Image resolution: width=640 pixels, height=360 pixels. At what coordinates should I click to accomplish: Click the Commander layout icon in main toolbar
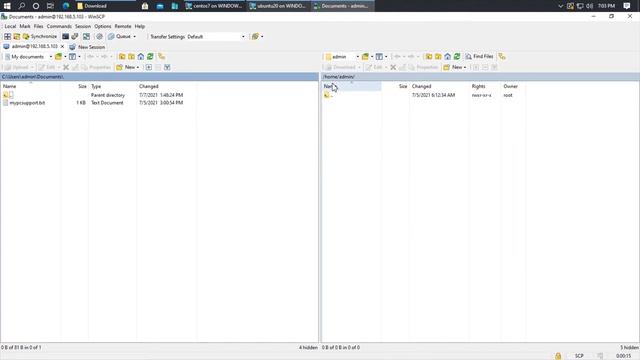[x=7, y=36]
